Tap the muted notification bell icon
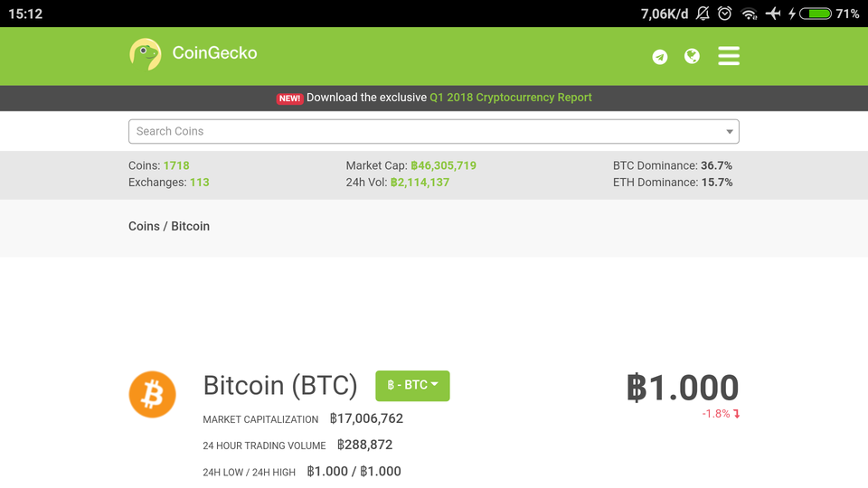The image size is (868, 488). coord(703,14)
